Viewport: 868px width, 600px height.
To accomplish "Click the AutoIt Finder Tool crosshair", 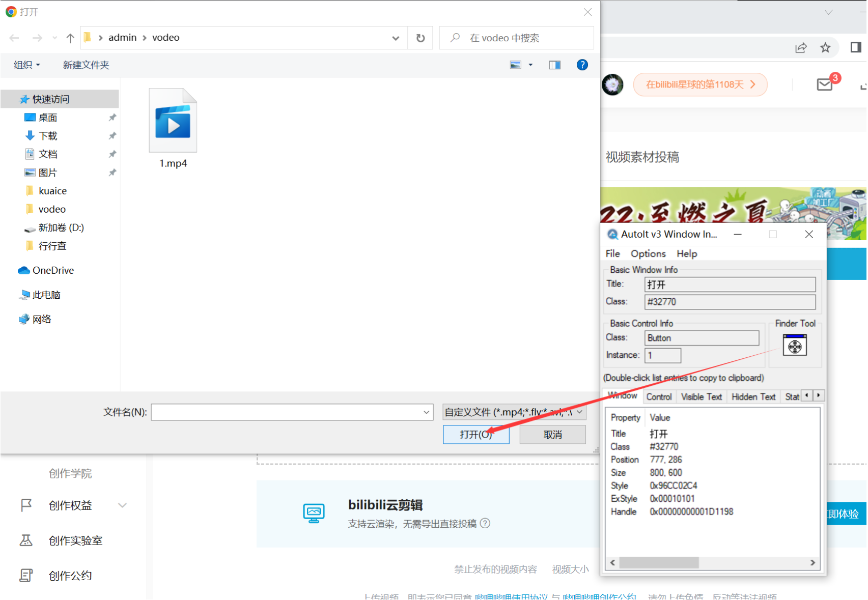I will [795, 346].
